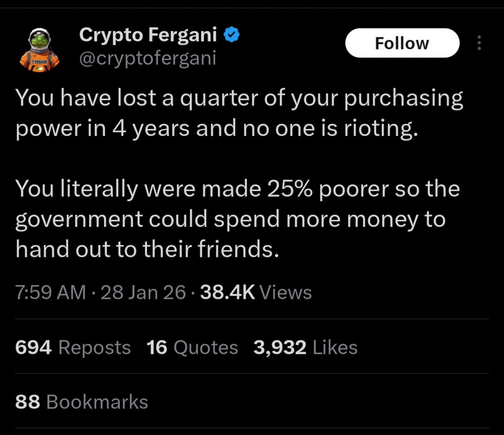The height and width of the screenshot is (435, 504).
Task: Open the 16 Quotes list
Action: tap(192, 347)
